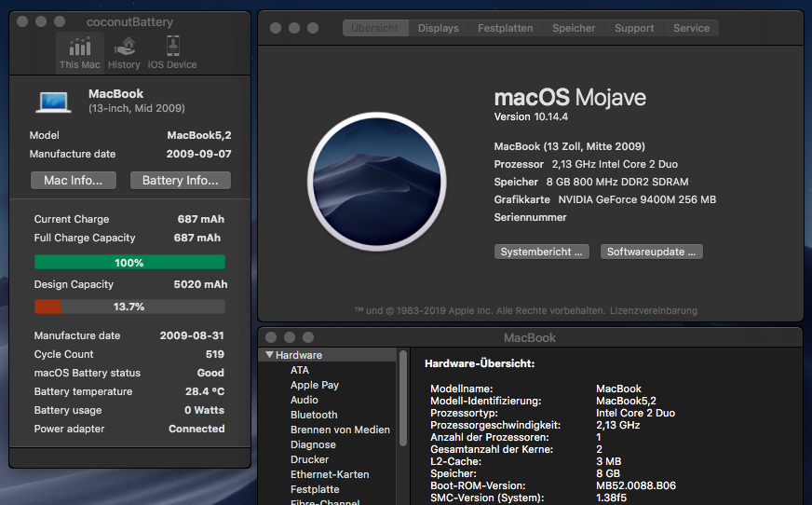Click Version 10.14.4 text
This screenshot has height=505, width=812.
[531, 116]
